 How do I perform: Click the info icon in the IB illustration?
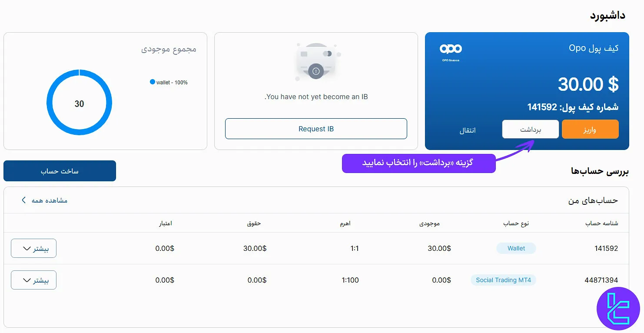point(316,71)
